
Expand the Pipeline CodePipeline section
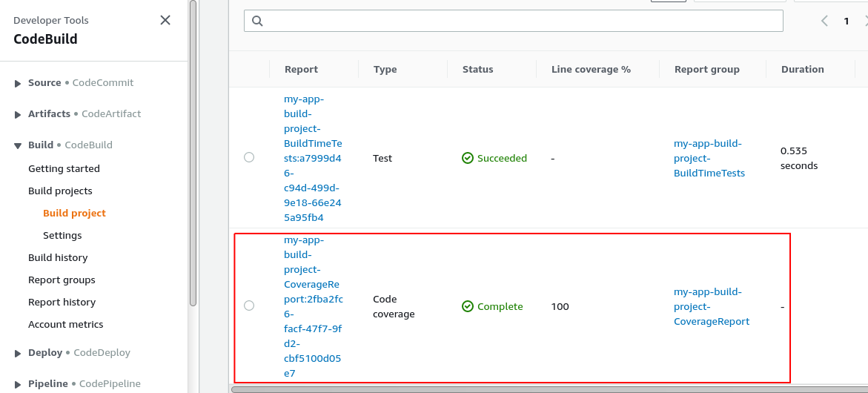click(x=18, y=384)
